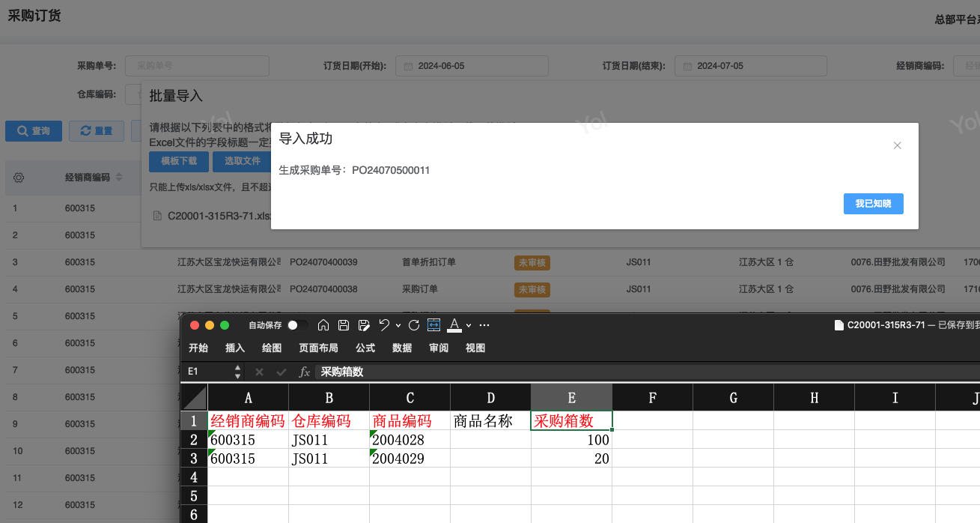The width and height of the screenshot is (980, 523).
Task: Click the redo circular arrow icon
Action: pyautogui.click(x=413, y=325)
